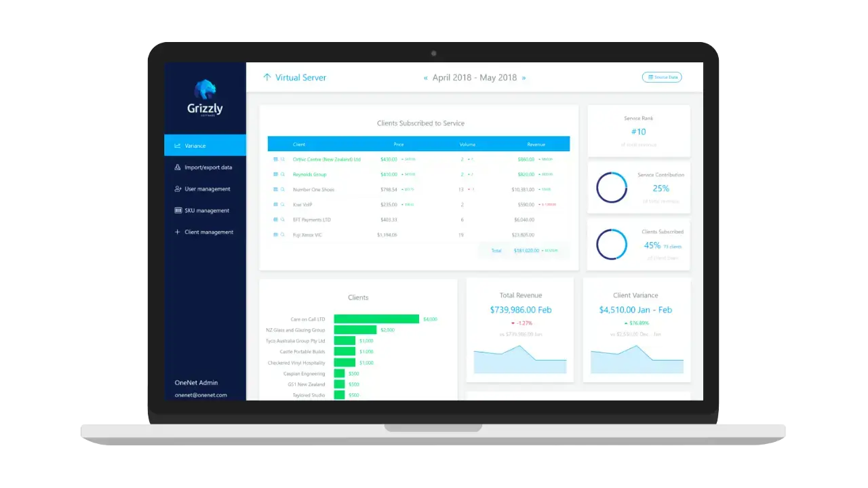868x488 pixels.
Task: Expand Client management in the sidebar
Action: tap(208, 232)
